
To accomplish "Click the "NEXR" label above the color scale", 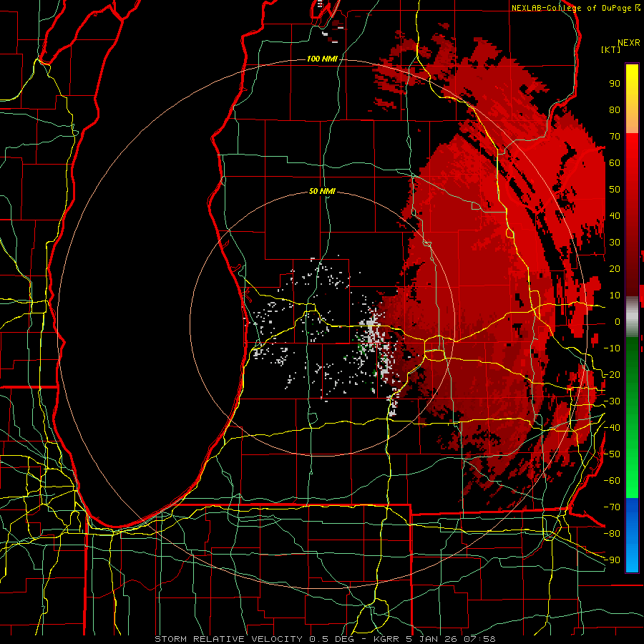I will 628,43.
